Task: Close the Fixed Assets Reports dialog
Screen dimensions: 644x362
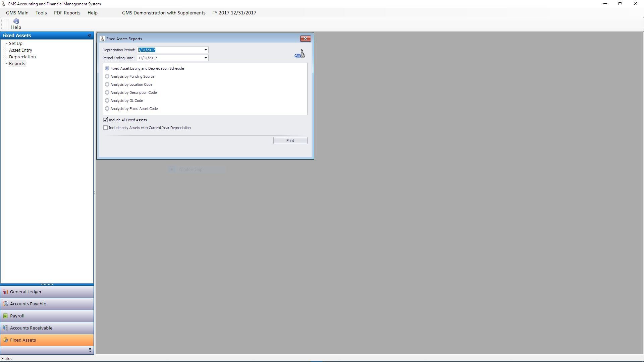Action: point(305,39)
